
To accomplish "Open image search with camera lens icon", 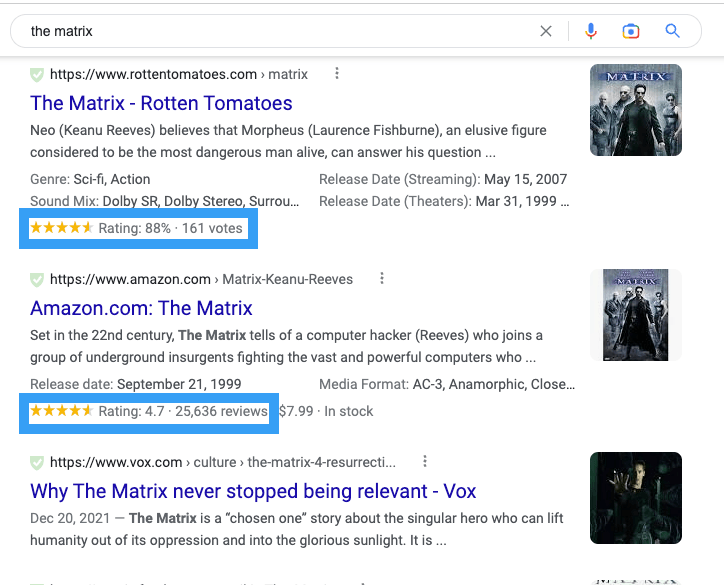I will click(x=631, y=31).
